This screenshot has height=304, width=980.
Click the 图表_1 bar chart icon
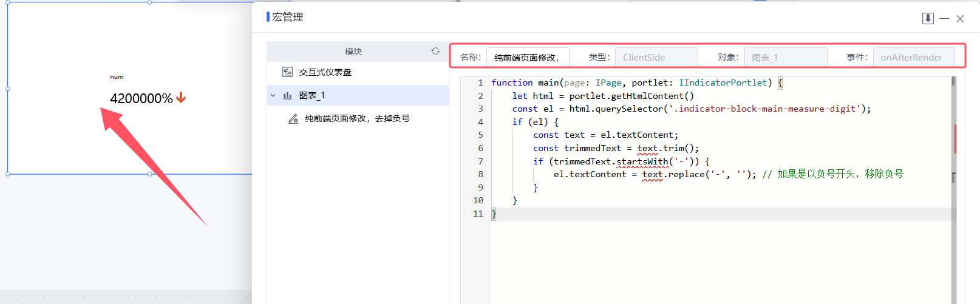[x=287, y=95]
